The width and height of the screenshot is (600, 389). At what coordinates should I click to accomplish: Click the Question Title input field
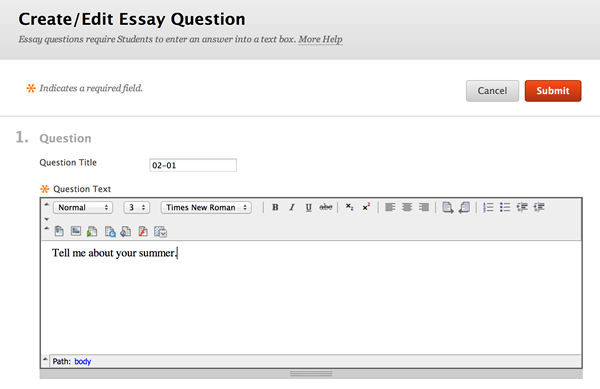(x=193, y=165)
